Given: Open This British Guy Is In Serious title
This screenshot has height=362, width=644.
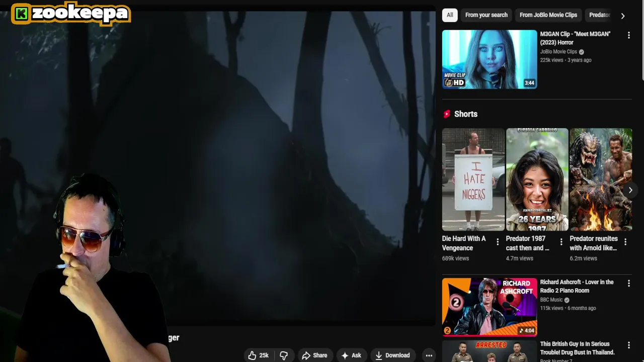Looking at the screenshot, I should pyautogui.click(x=578, y=348).
